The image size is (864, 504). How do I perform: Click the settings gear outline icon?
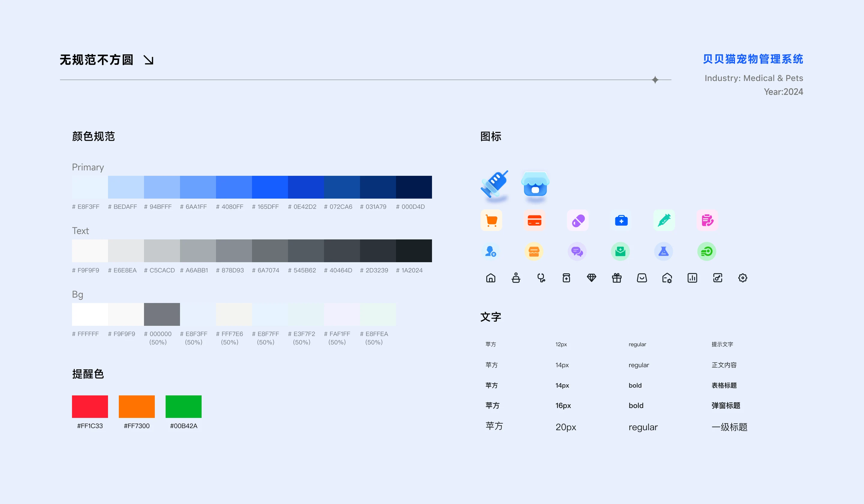(x=742, y=278)
